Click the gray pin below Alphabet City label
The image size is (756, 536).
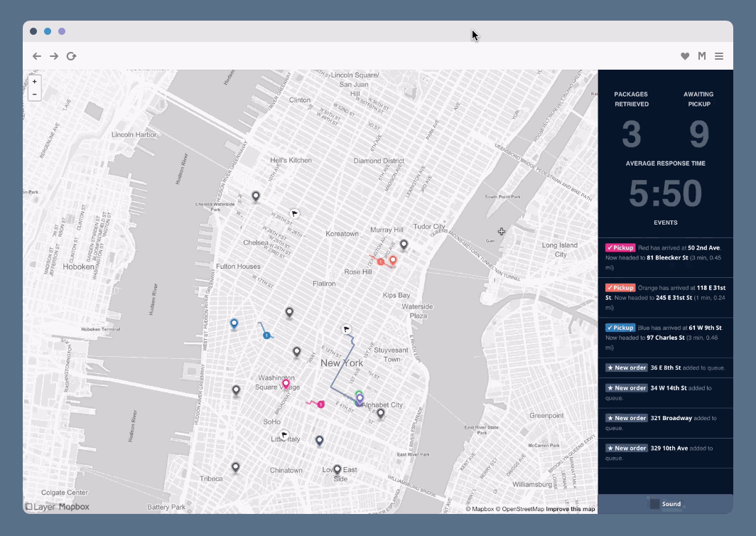pos(380,413)
